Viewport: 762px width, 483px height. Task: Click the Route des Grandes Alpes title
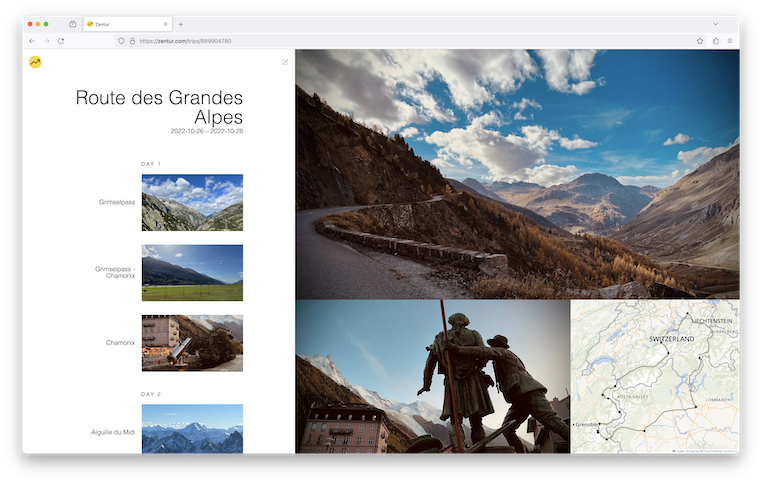(159, 108)
